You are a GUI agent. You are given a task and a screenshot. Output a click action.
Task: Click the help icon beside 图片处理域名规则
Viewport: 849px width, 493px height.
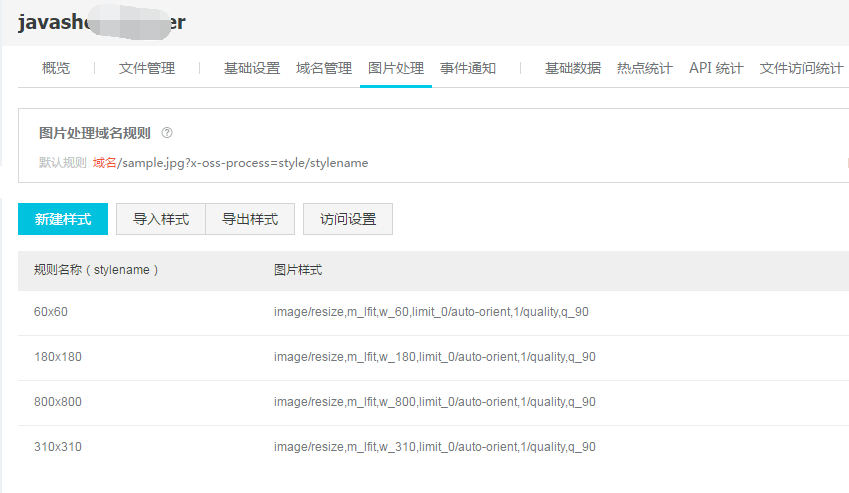tap(167, 133)
